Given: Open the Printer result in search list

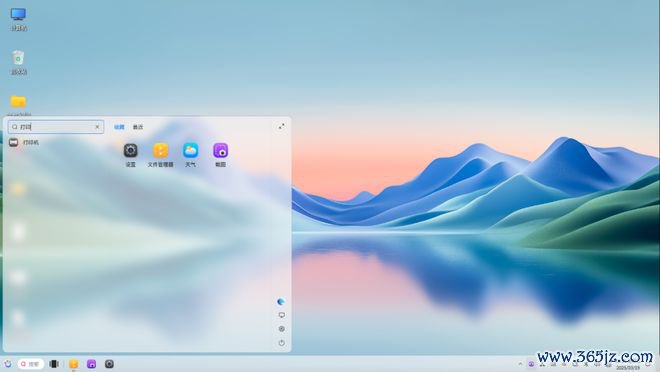Looking at the screenshot, I should (24, 142).
